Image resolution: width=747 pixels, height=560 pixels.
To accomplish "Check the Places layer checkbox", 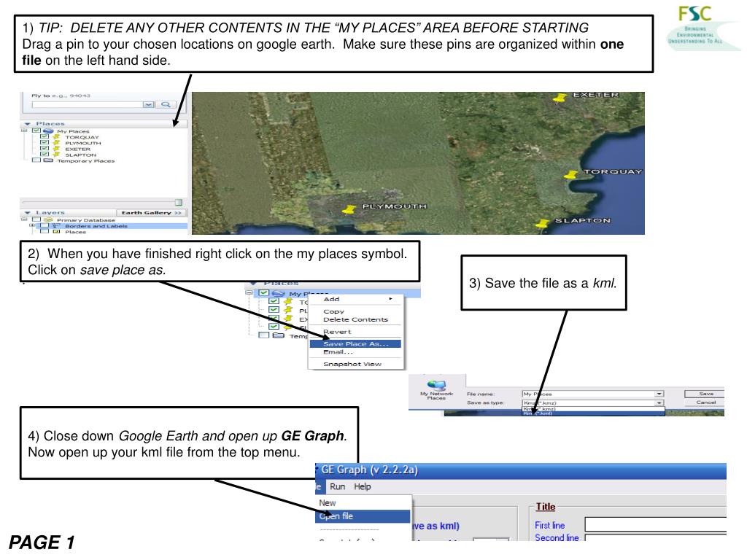I will tap(44, 231).
